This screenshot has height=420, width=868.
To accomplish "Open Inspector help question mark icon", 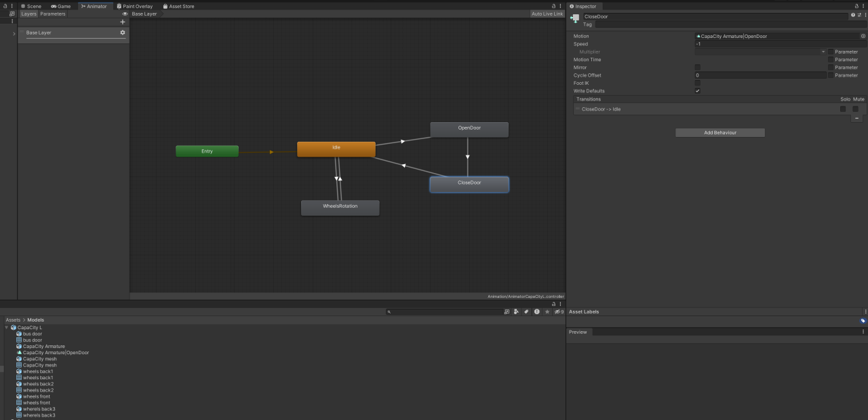I will coord(853,15).
